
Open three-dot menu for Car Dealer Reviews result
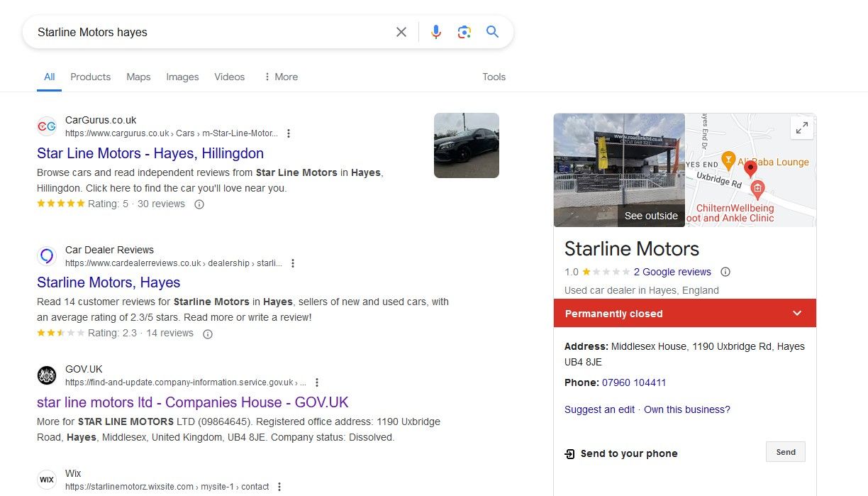pos(293,263)
